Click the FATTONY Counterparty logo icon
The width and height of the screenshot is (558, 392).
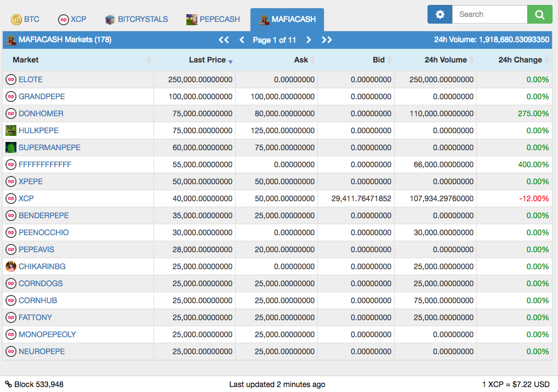click(10, 317)
